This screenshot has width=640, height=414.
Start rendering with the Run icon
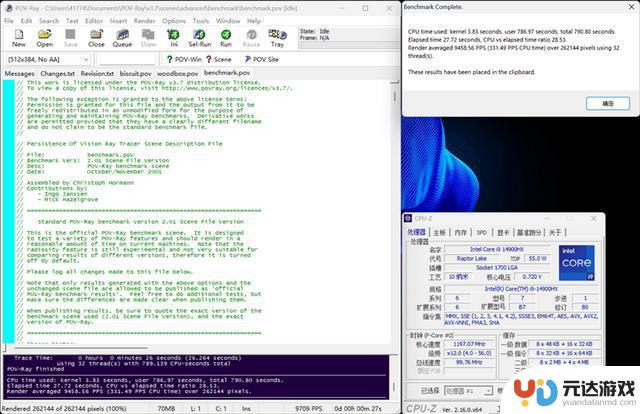pyautogui.click(x=226, y=38)
